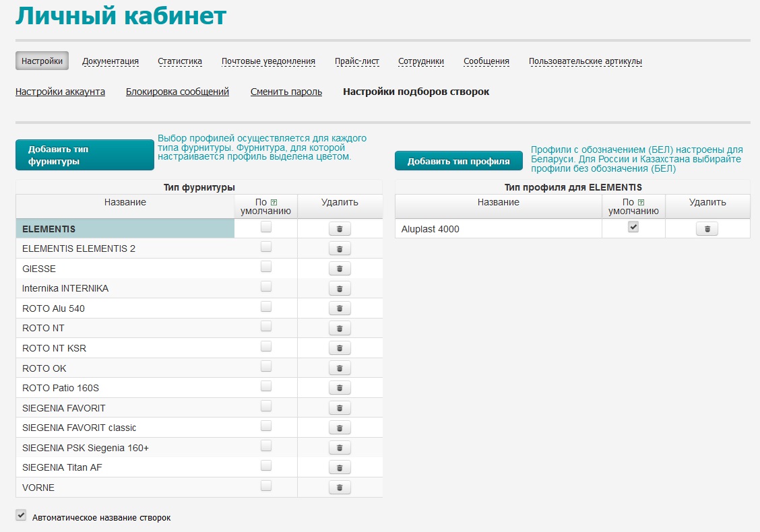Click trash icon for GIESSE row
Screen dimensions: 760x532
point(340,269)
